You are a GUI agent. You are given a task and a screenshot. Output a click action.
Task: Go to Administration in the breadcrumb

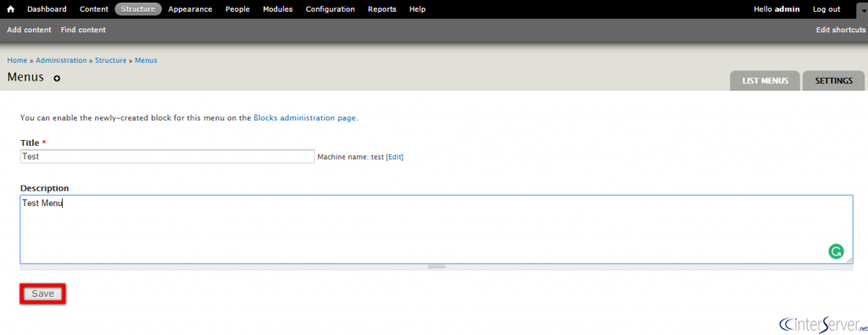tap(61, 60)
